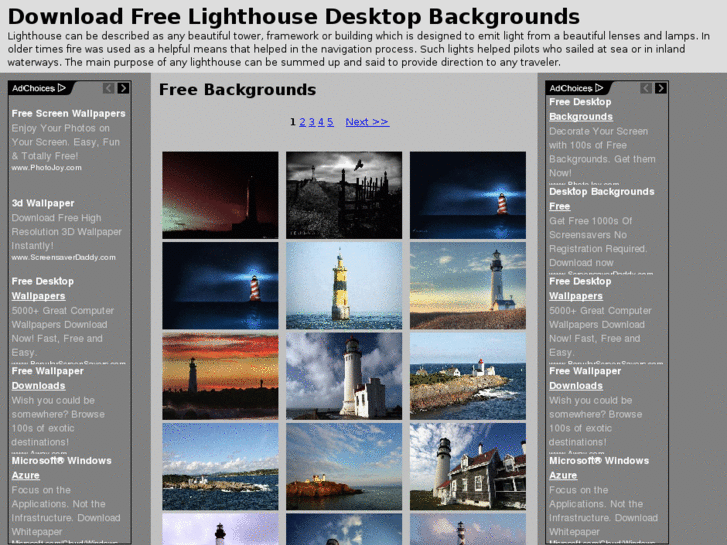Open the yellow banded lighthouse in sea thumbnail
The width and height of the screenshot is (727, 545).
(344, 285)
